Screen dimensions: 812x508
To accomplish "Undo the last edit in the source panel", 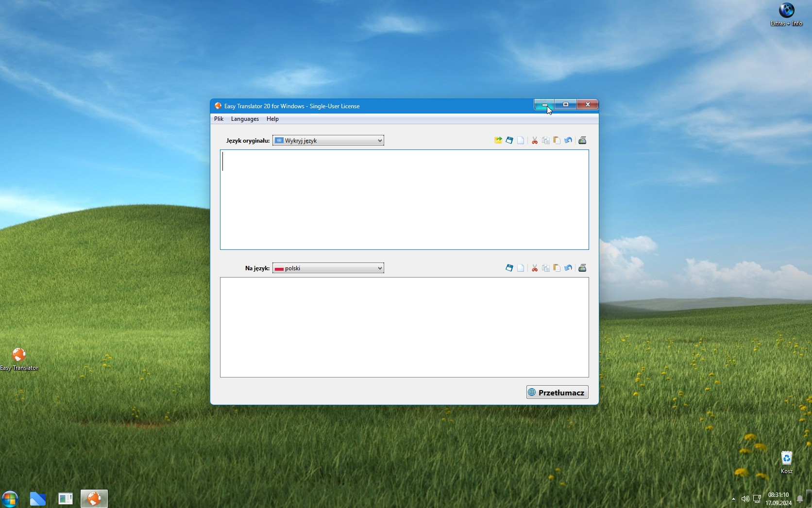I will [568, 141].
